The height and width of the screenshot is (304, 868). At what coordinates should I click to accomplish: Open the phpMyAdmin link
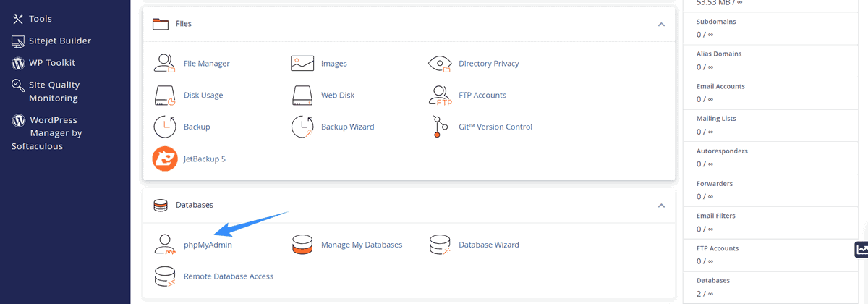(208, 245)
